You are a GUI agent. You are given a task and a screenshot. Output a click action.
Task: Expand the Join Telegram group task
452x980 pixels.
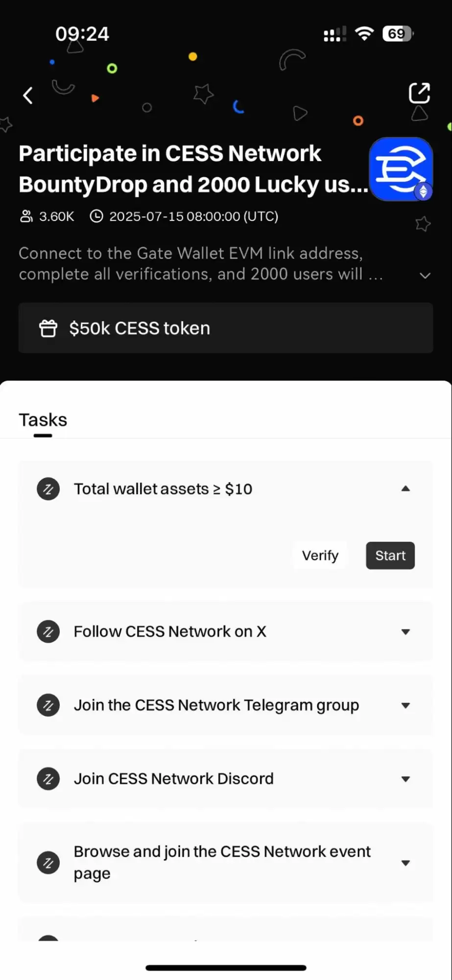(x=405, y=705)
